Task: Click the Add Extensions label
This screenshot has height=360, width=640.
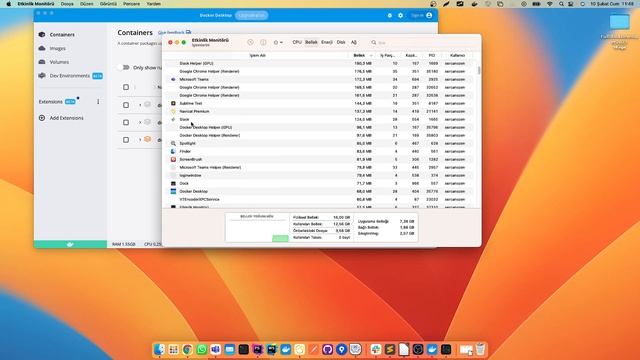Action: pyautogui.click(x=66, y=118)
